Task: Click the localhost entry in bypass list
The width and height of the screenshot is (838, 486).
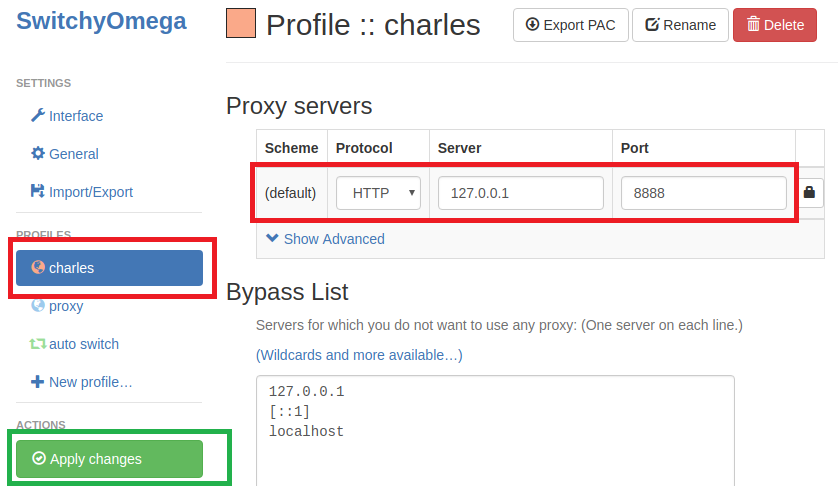Action: click(306, 431)
